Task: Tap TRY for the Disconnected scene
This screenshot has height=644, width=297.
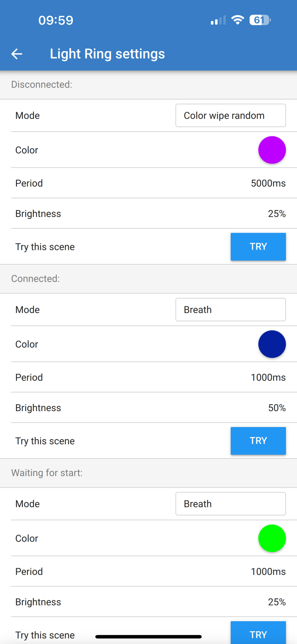Action: point(258,246)
